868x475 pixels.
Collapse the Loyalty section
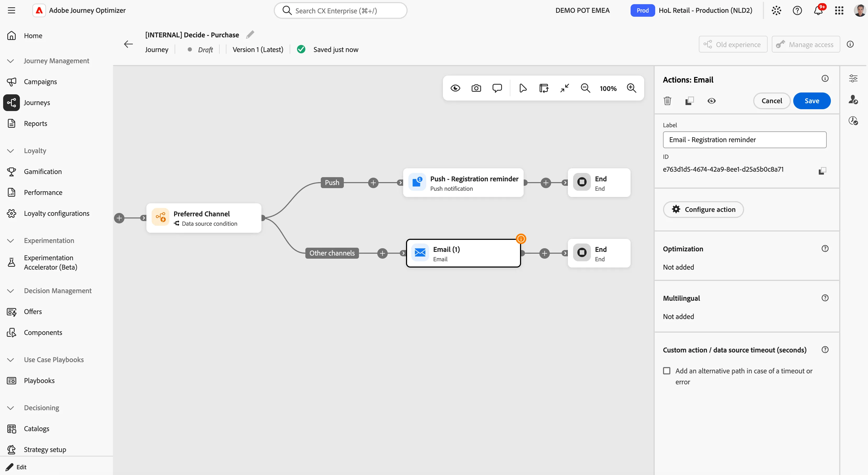click(10, 151)
